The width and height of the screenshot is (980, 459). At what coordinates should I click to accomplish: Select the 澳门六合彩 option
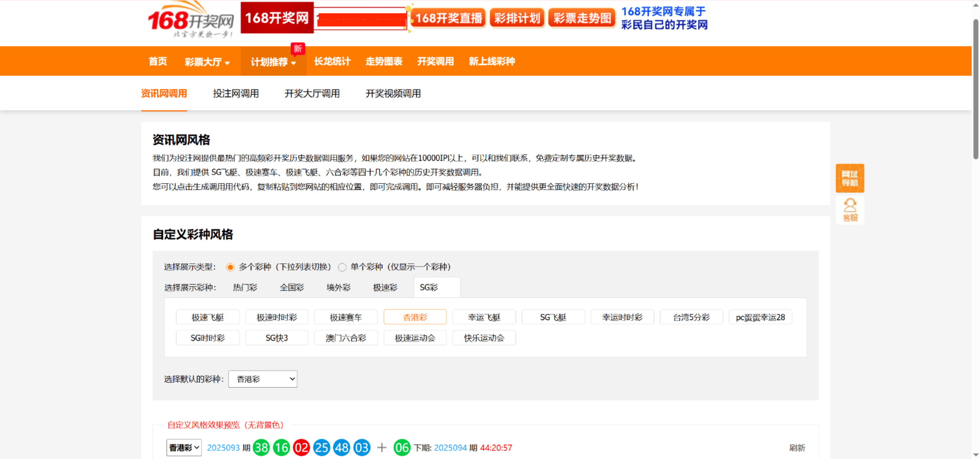pyautogui.click(x=346, y=338)
